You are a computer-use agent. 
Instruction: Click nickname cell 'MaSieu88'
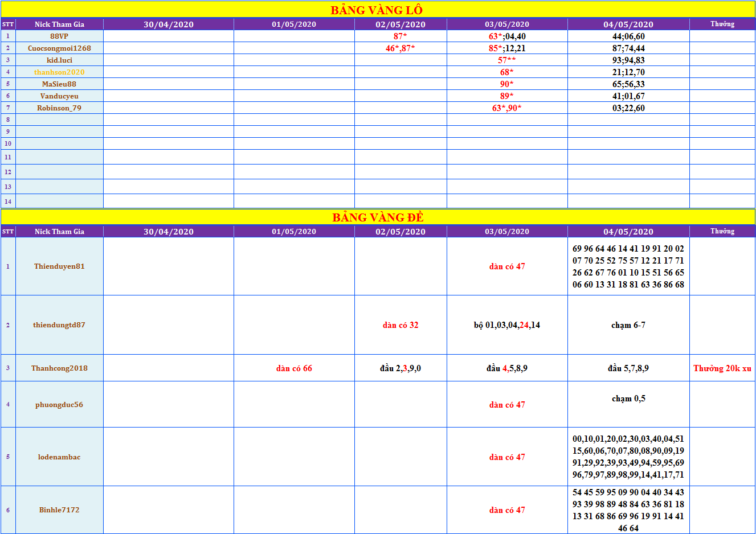point(59,84)
